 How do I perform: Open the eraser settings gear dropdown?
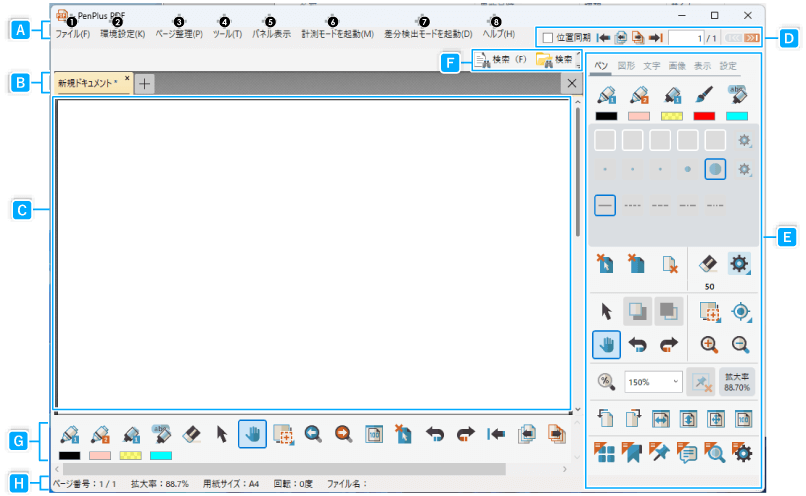(741, 265)
